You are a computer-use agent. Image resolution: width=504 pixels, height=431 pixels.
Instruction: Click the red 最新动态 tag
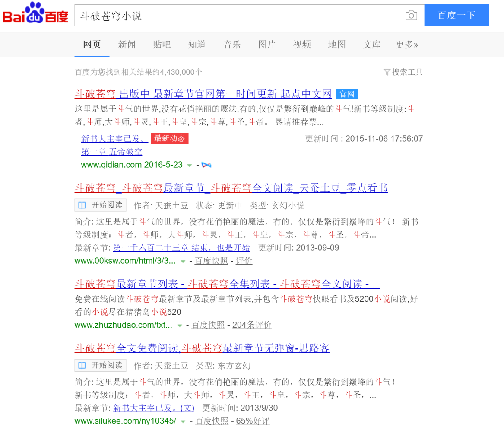[x=170, y=138]
